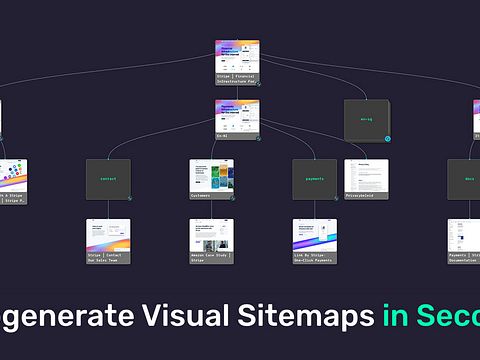Click the bright blue expand icon on es-ig node

tap(387, 139)
